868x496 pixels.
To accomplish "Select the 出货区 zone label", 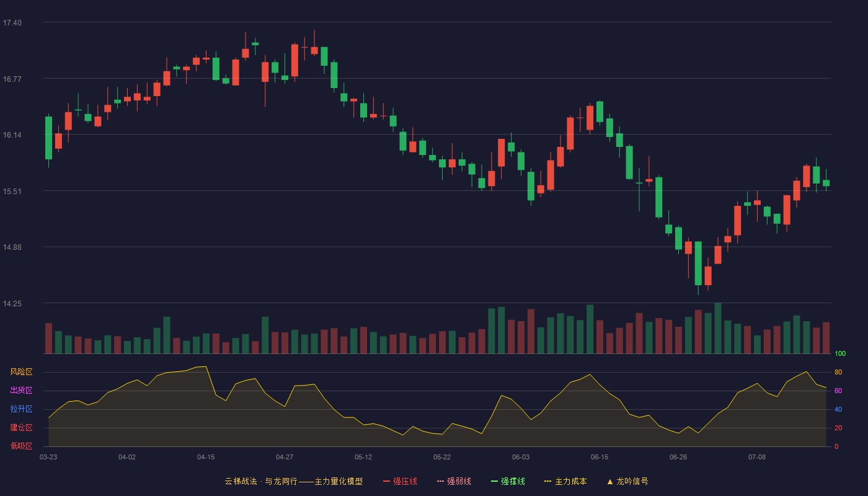I will (21, 391).
